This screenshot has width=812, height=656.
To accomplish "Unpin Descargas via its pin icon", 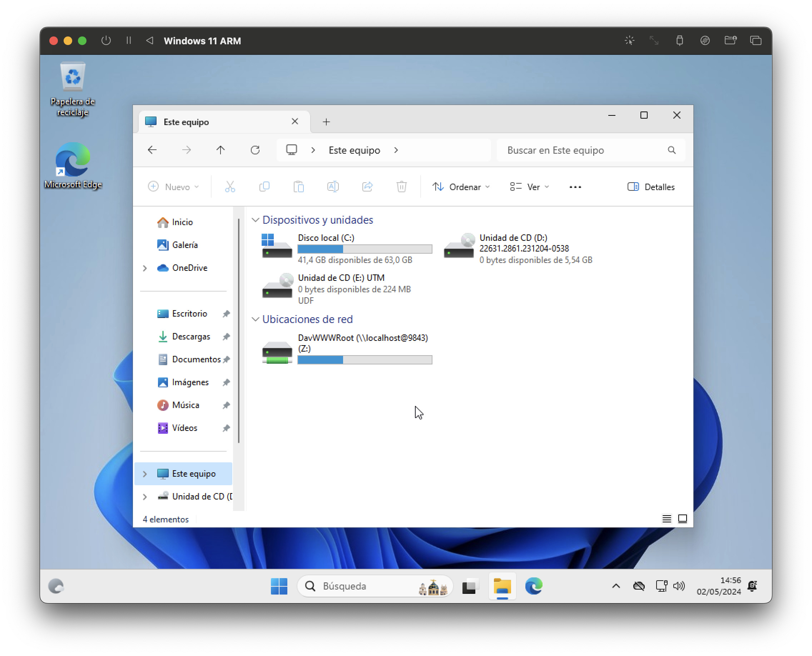I will (226, 337).
